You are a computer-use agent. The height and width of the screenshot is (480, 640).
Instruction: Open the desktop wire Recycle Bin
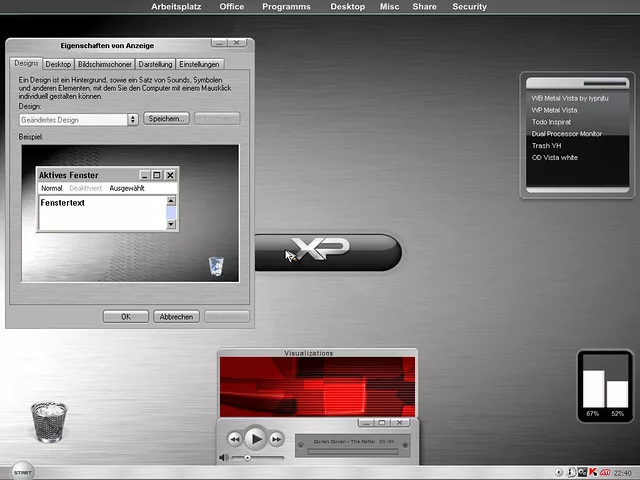(x=49, y=422)
